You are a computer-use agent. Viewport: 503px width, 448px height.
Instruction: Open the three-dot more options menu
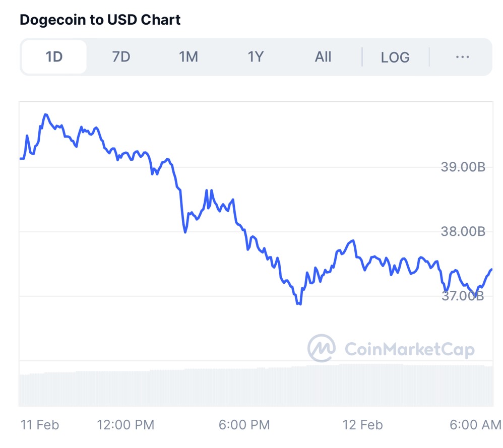(462, 57)
